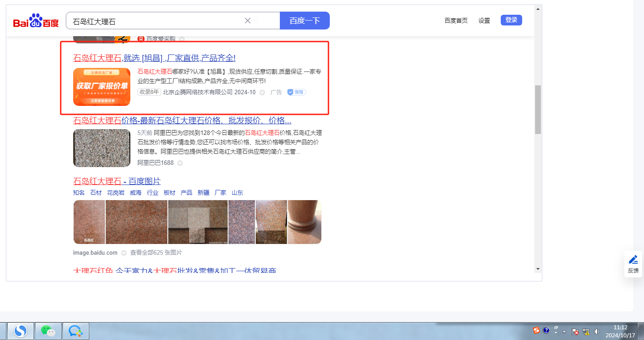Click the volume speaker tray icon
This screenshot has height=340, width=644.
coord(597,332)
